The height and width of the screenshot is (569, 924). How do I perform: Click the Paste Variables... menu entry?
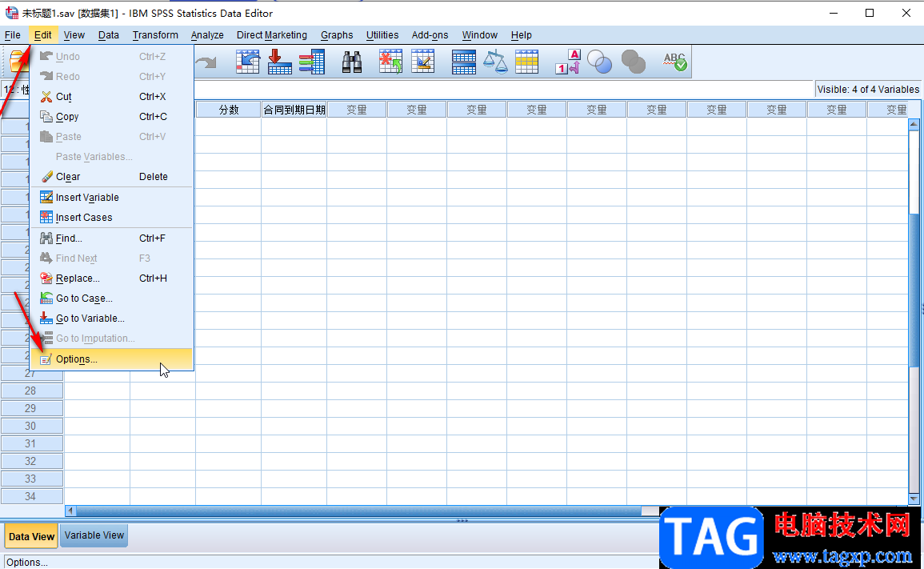coord(111,157)
